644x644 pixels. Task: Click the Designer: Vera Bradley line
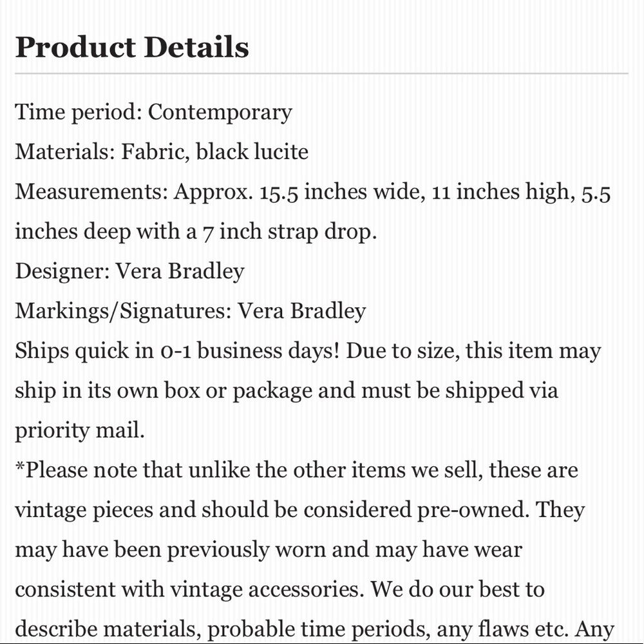click(130, 272)
